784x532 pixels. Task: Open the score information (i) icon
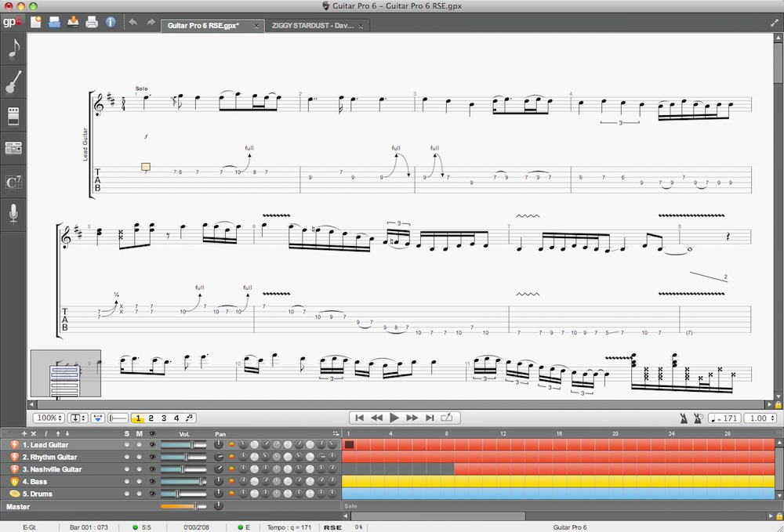(x=111, y=22)
